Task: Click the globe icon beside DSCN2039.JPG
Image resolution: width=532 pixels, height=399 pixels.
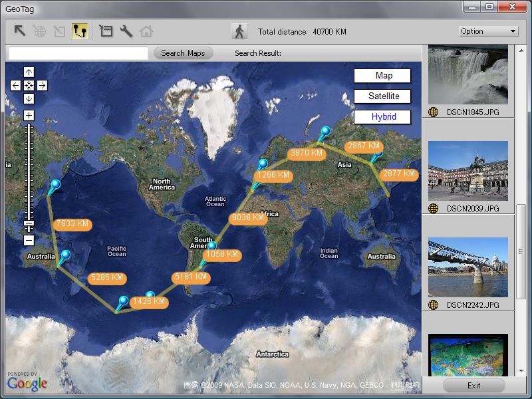Action: tap(434, 209)
